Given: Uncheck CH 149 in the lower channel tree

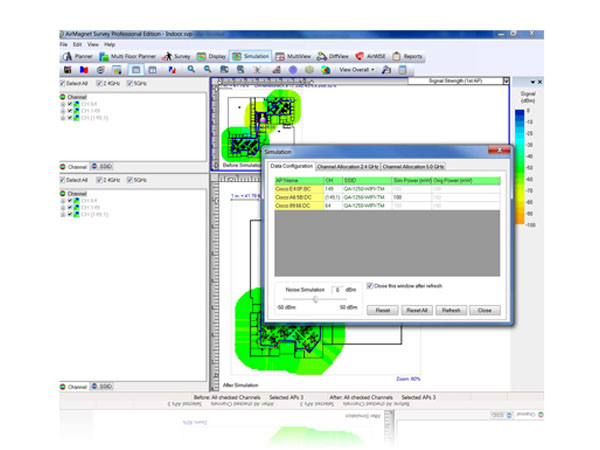Looking at the screenshot, I should pos(70,207).
